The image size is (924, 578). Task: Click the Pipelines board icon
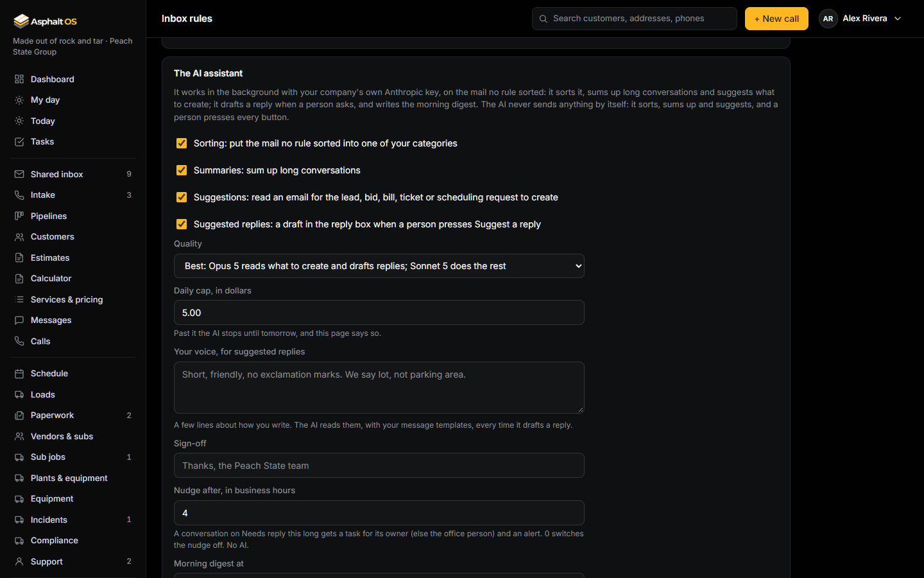coord(19,216)
